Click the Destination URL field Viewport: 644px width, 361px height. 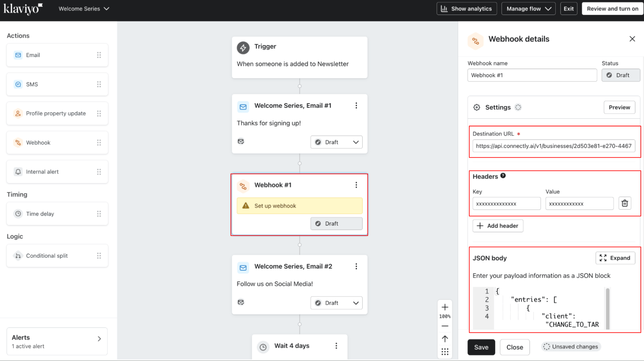pyautogui.click(x=554, y=146)
